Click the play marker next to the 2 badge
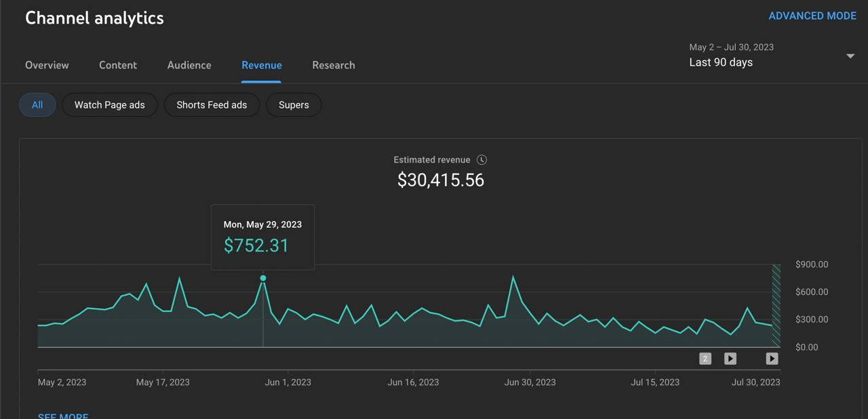 pyautogui.click(x=730, y=359)
